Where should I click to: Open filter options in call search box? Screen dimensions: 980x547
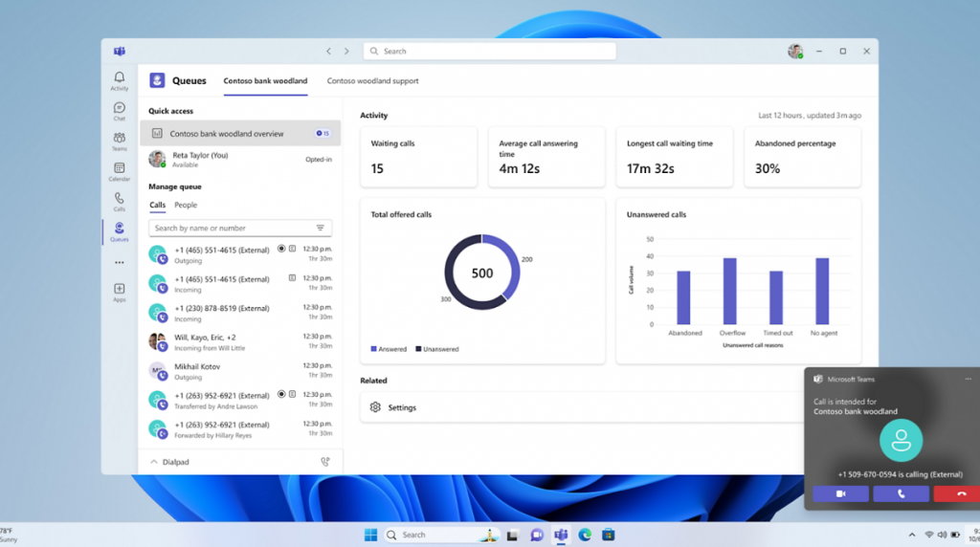pos(320,228)
